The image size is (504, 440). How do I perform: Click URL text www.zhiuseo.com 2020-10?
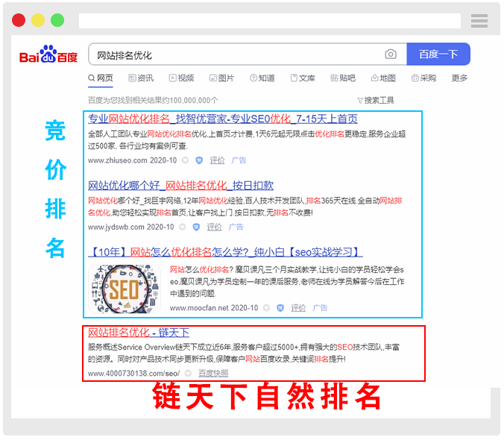(133, 160)
